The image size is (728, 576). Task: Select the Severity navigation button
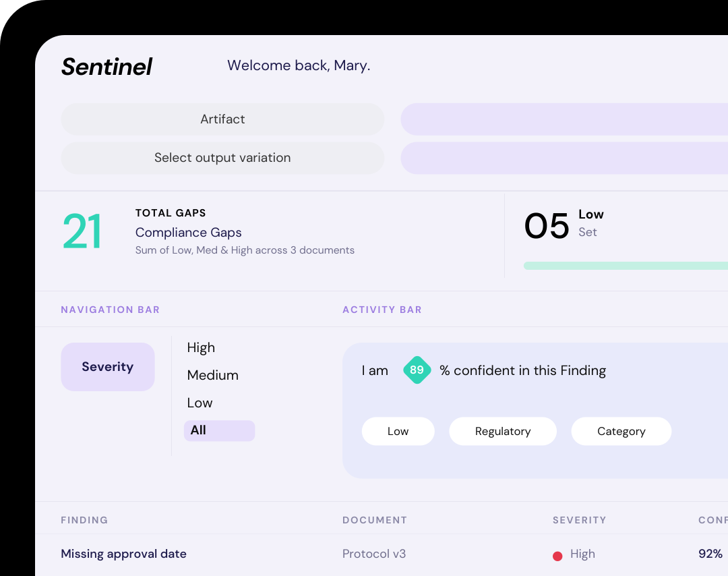tap(108, 367)
